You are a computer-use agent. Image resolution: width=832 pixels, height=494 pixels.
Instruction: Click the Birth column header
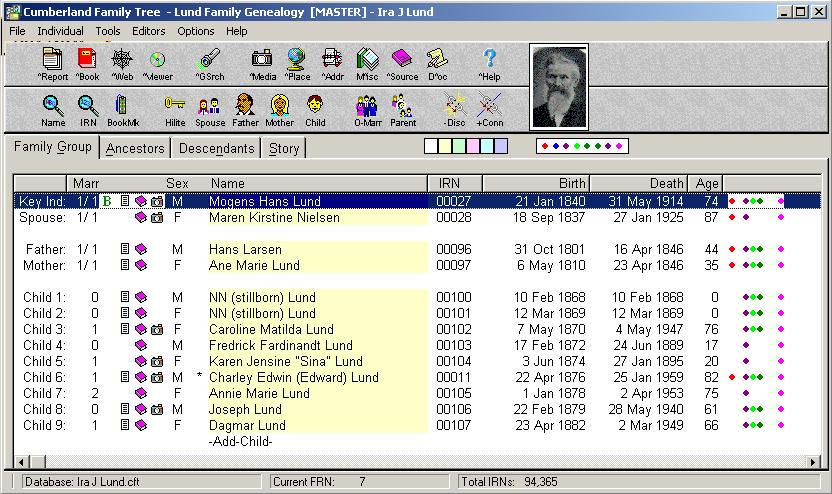pos(572,183)
